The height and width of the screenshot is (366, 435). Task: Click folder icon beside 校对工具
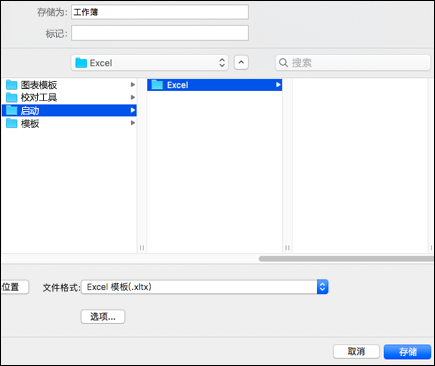tap(12, 97)
